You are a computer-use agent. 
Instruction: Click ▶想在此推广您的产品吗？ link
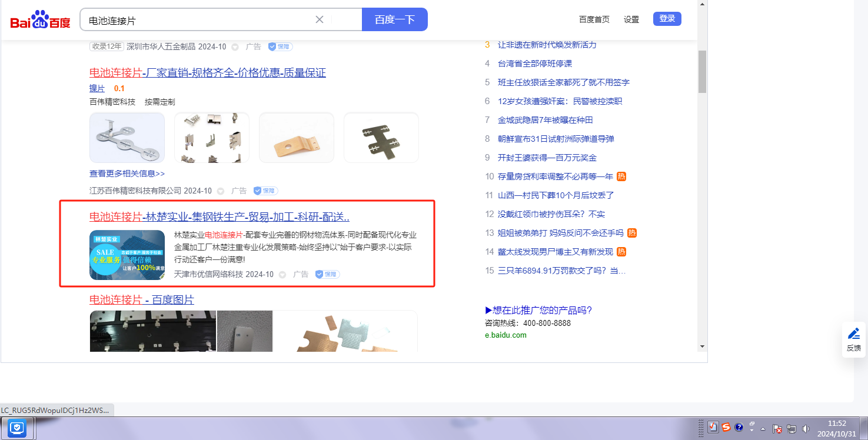pos(538,311)
